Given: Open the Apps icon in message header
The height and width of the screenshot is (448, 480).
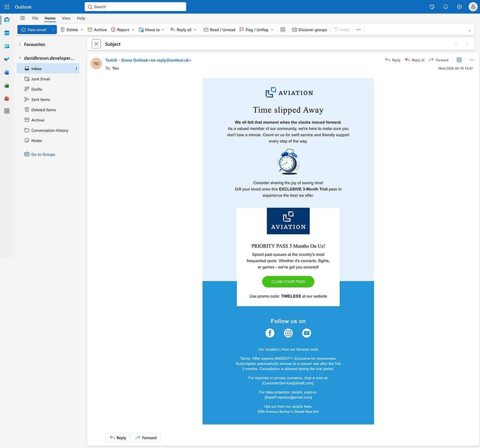Looking at the screenshot, I should point(459,60).
